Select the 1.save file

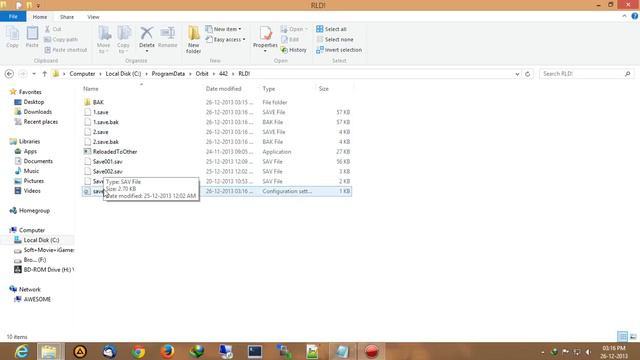point(101,112)
